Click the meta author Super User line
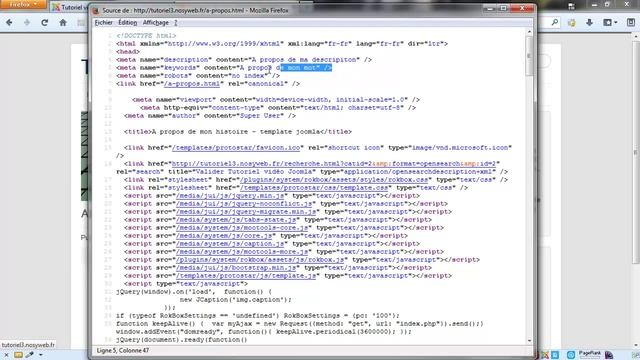 210,116
